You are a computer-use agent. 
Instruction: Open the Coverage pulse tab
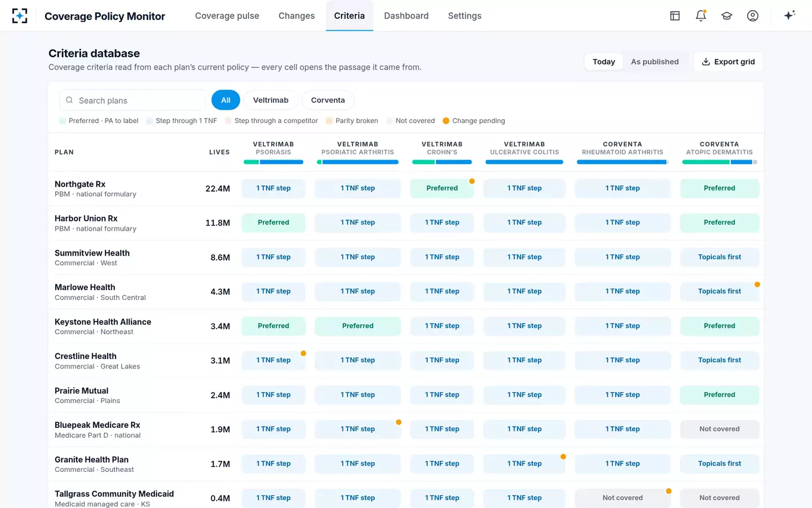coord(227,16)
